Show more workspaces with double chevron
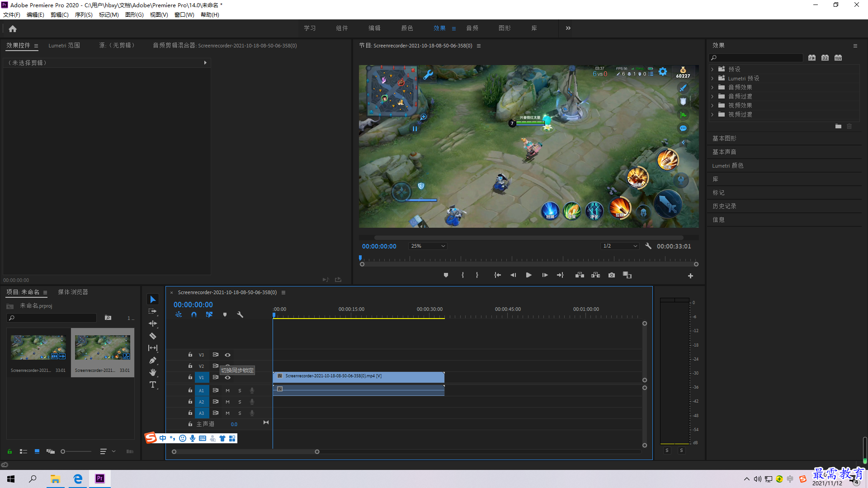Viewport: 868px width, 488px height. point(568,28)
